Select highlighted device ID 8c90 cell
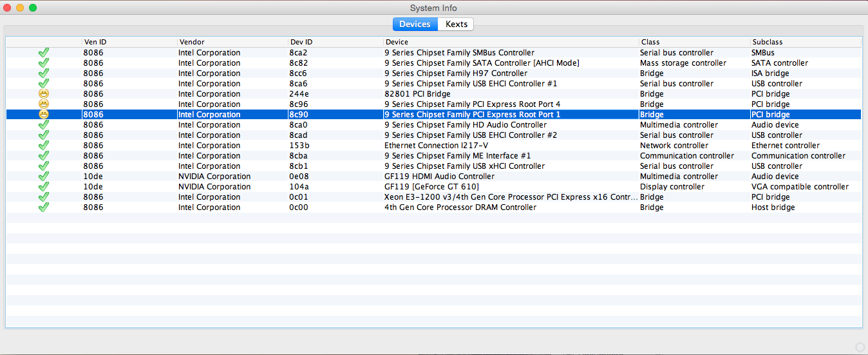Image resolution: width=868 pixels, height=355 pixels. [x=299, y=115]
